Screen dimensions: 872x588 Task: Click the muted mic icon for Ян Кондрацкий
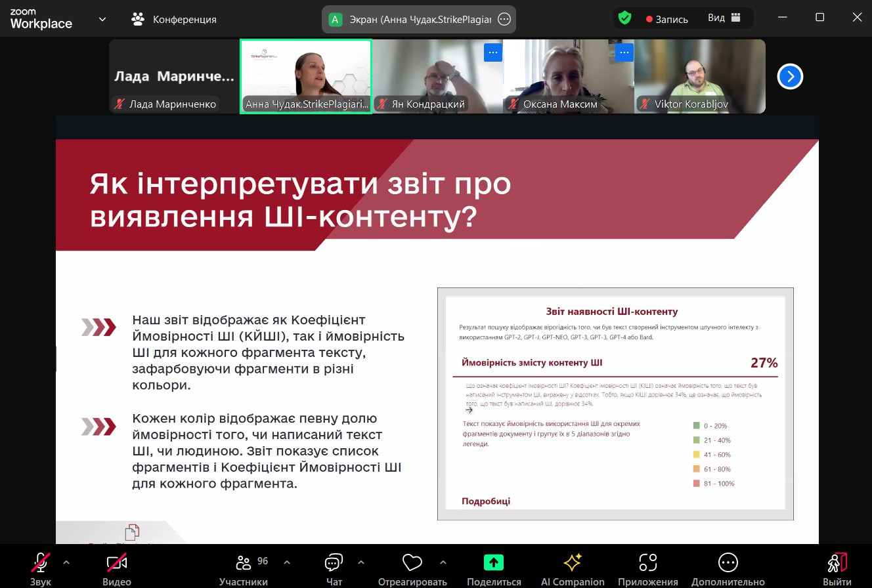click(382, 104)
